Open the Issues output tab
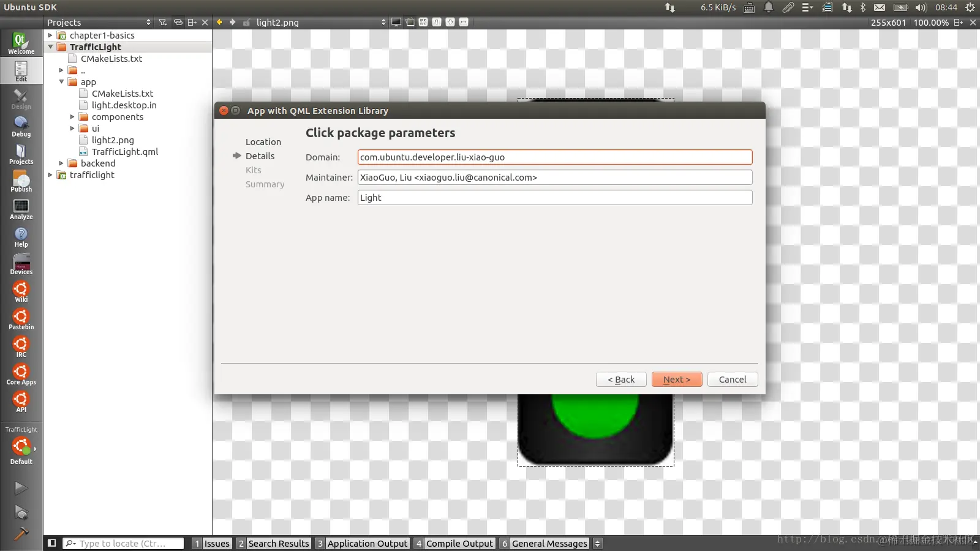 click(x=211, y=543)
